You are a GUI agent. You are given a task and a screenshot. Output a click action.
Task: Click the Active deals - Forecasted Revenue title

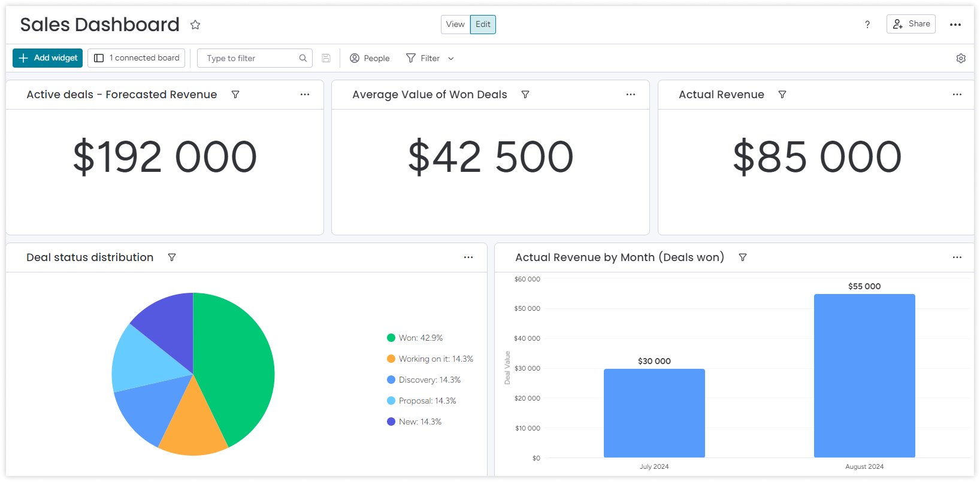(122, 95)
